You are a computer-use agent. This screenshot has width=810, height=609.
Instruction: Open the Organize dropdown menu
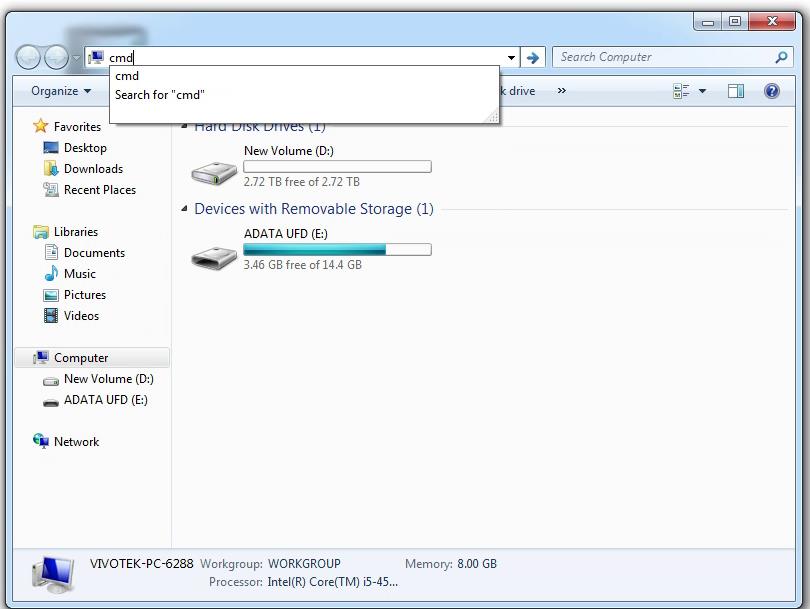[x=61, y=91]
